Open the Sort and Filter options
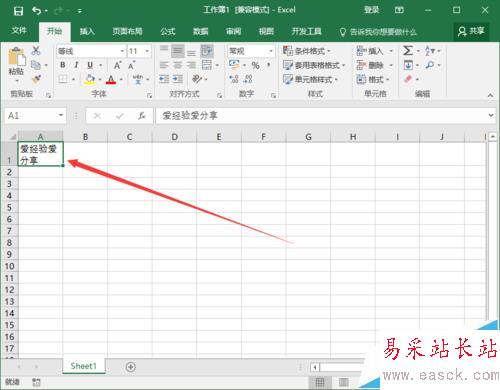 click(x=430, y=51)
